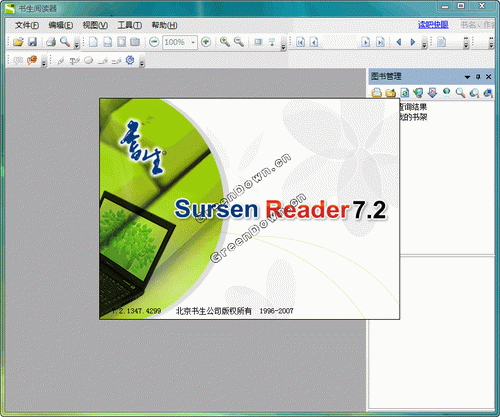Toggle auto-hide pin on 图书管理 panel
The width and height of the screenshot is (500, 417).
(x=478, y=77)
